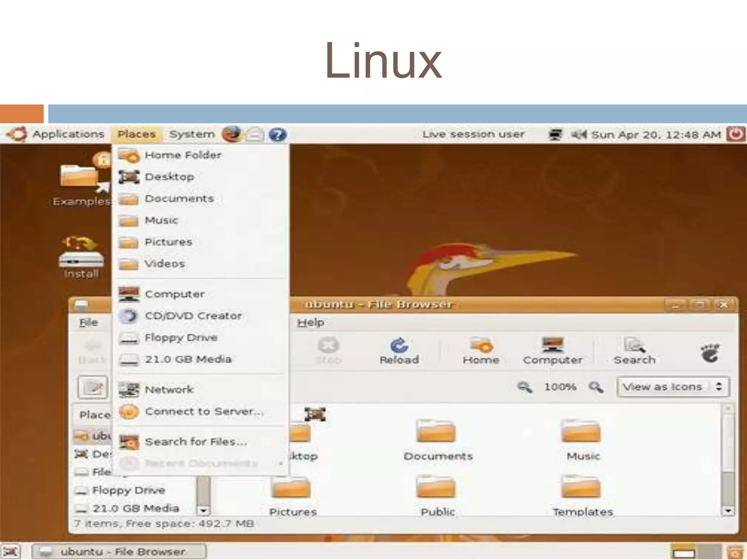Click Reload in the File Browser toolbar
Screen dimensions: 747x560
point(399,351)
